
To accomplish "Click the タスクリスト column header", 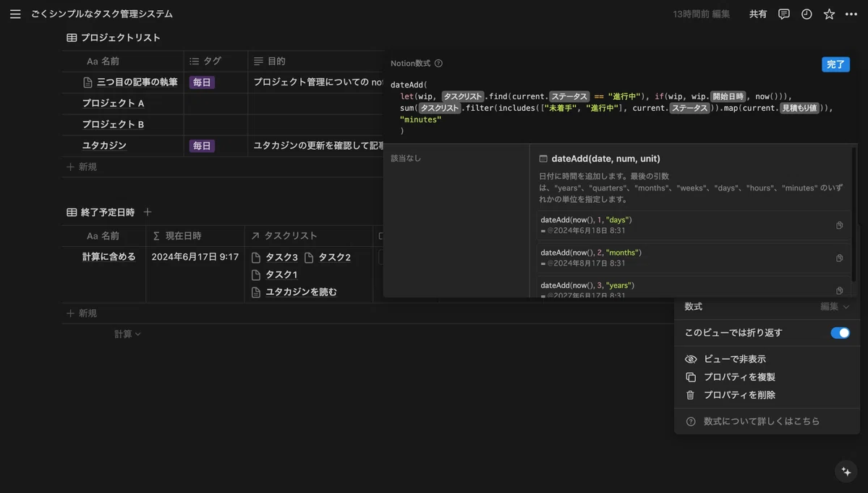I will tap(309, 236).
